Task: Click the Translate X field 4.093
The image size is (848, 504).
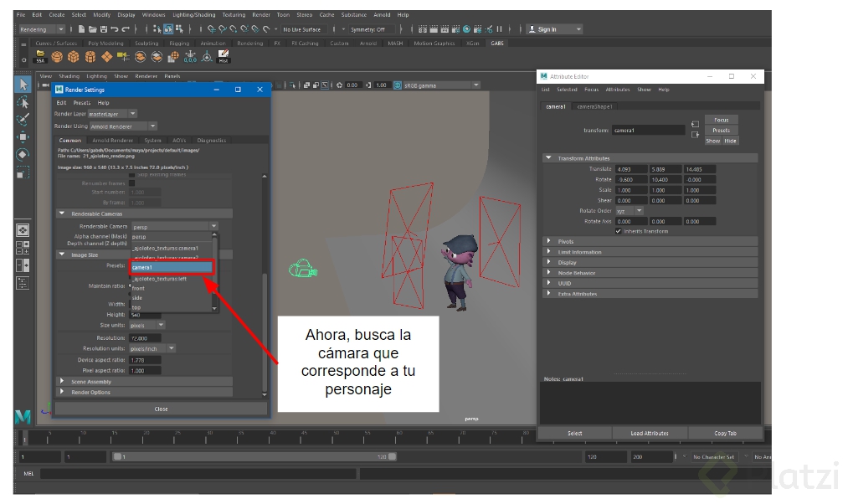Action: point(631,169)
